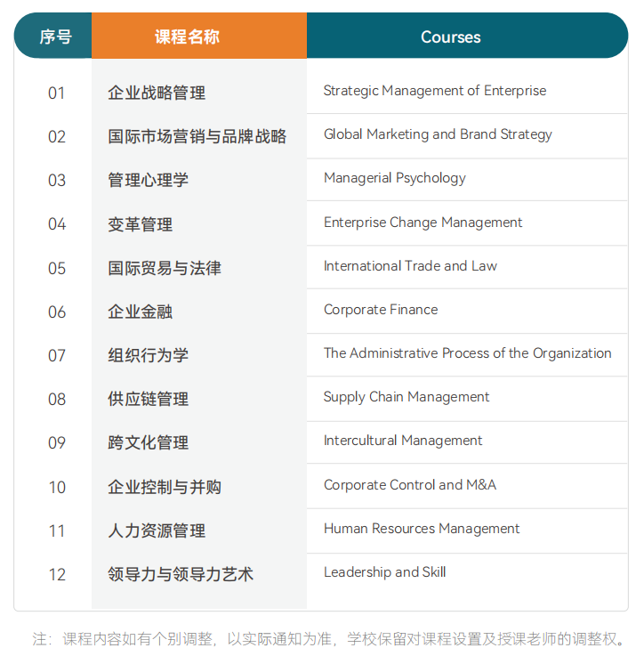This screenshot has width=644, height=656.
Task: Click Leadership and Skill text
Action: click(385, 572)
